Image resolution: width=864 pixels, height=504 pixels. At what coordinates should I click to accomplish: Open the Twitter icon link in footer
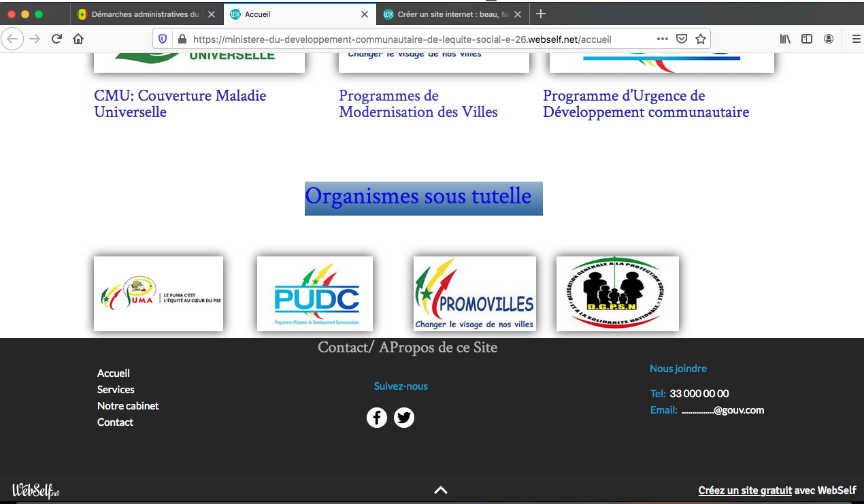pyautogui.click(x=404, y=418)
